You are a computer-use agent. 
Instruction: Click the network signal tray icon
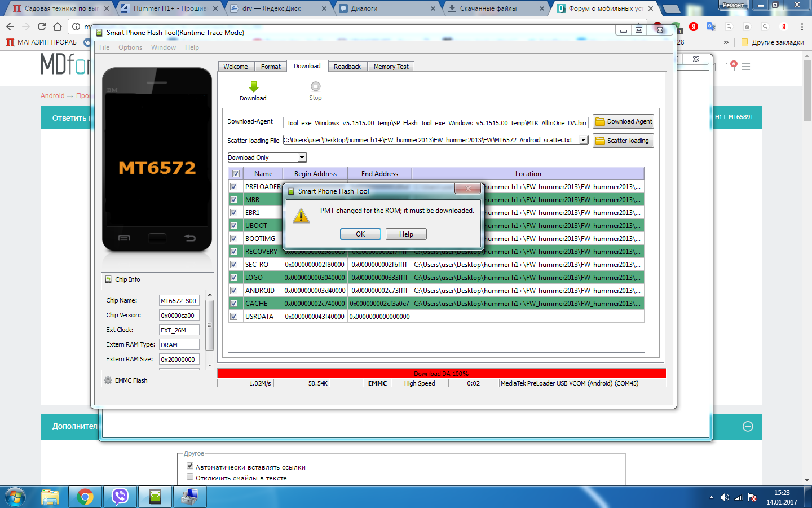coord(738,497)
